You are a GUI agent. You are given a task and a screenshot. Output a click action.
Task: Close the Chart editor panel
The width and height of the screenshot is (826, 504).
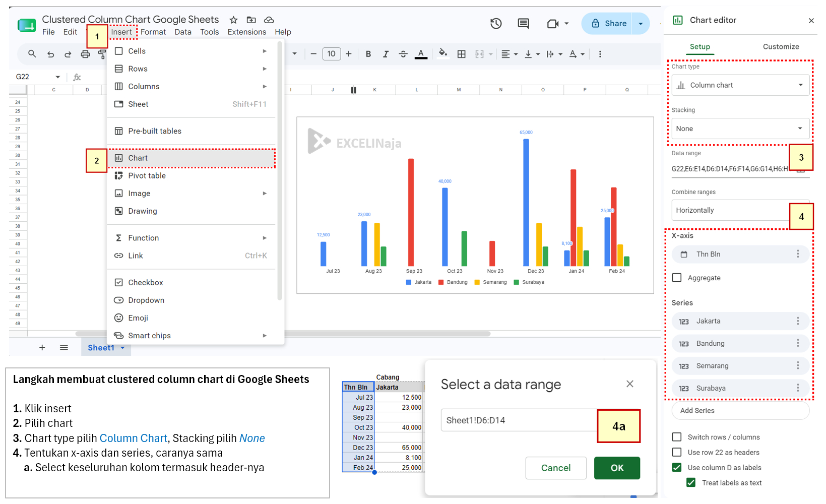coord(811,21)
